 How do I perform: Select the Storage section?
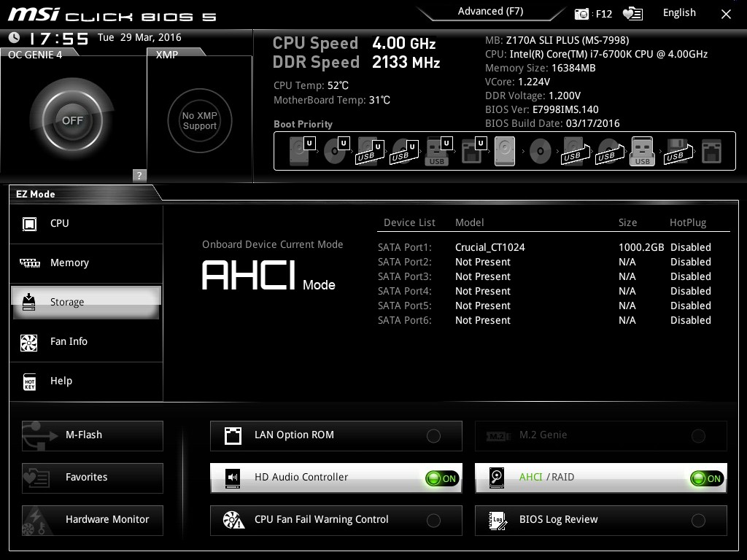pos(86,303)
